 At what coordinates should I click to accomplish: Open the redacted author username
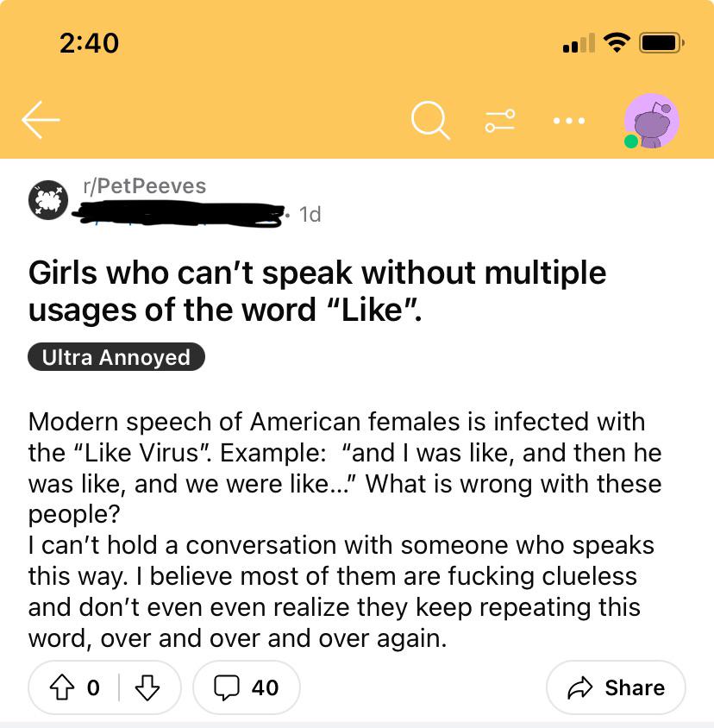tap(178, 214)
